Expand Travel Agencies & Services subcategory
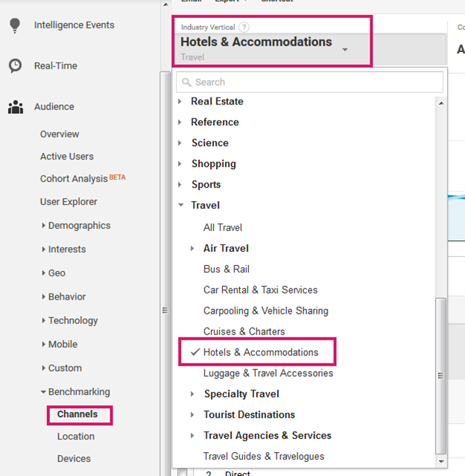This screenshot has width=465, height=476. click(192, 435)
